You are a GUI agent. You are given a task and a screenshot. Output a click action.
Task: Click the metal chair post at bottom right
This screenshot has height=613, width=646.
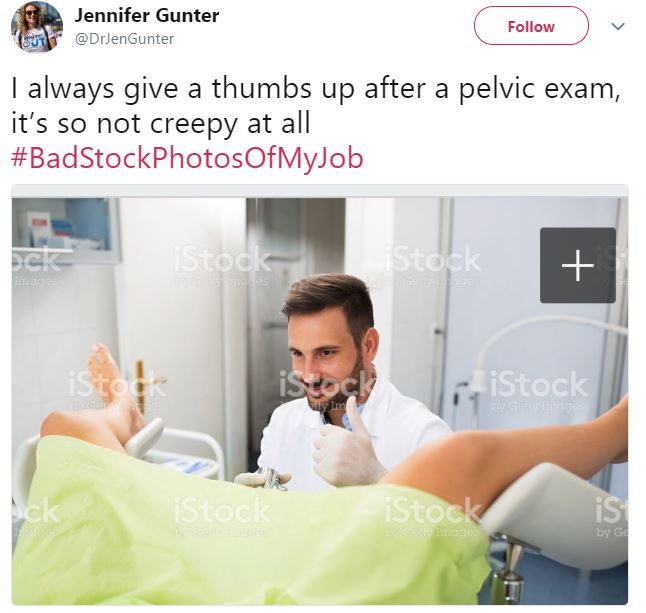(x=511, y=571)
